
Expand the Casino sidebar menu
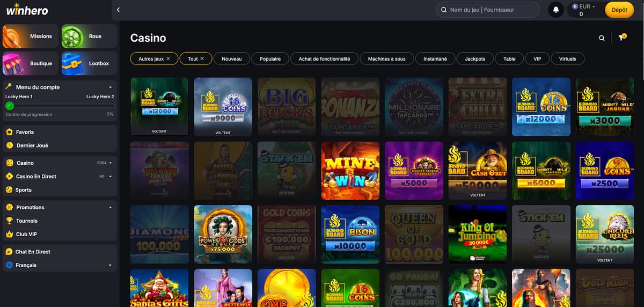tap(110, 163)
